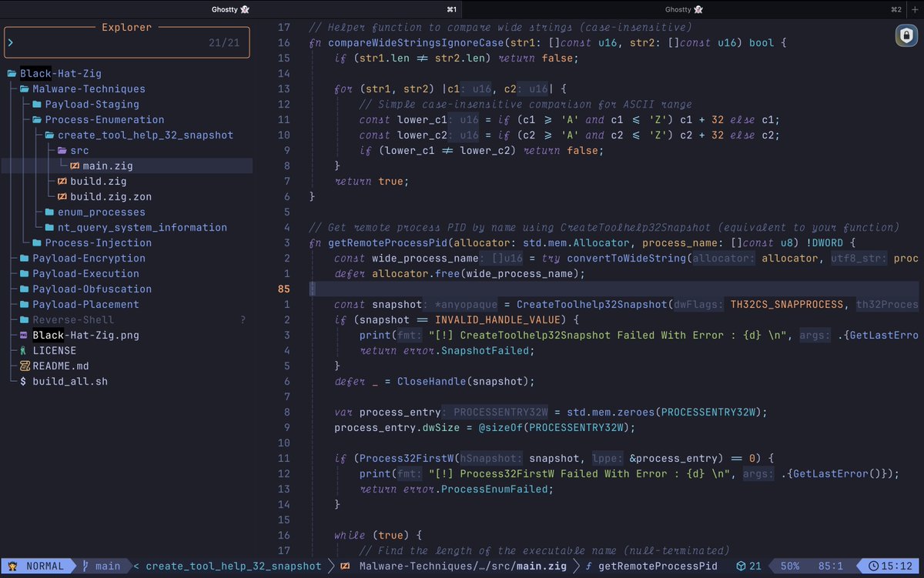This screenshot has height=578, width=924.
Task: Click folder icon of Payload-Obfuscation
Action: coord(25,289)
